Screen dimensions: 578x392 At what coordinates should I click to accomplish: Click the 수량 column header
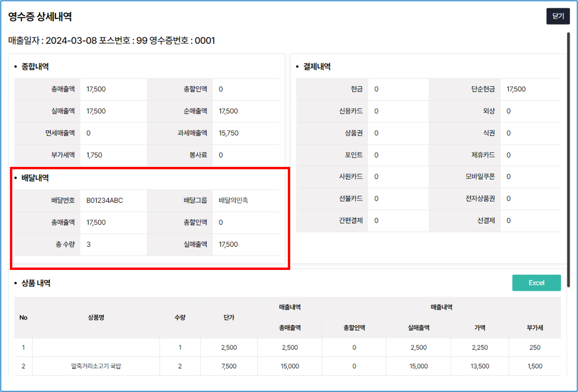pos(180,317)
